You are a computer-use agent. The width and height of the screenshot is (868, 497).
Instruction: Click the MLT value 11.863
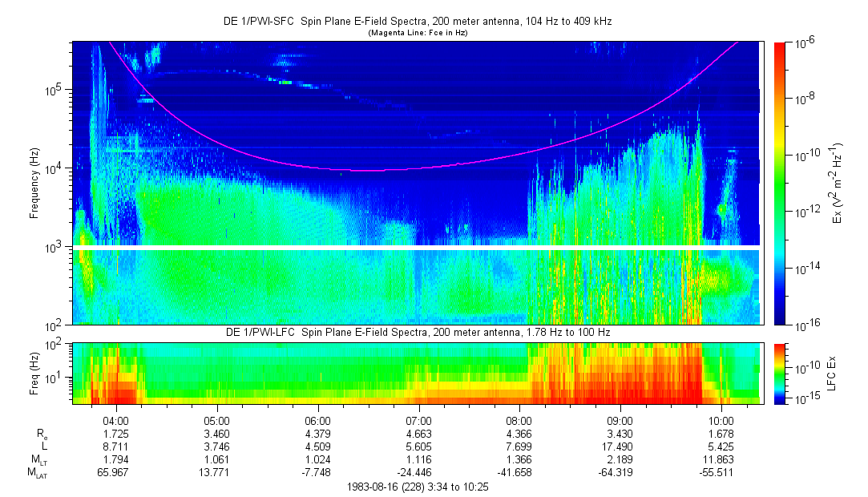721,460
